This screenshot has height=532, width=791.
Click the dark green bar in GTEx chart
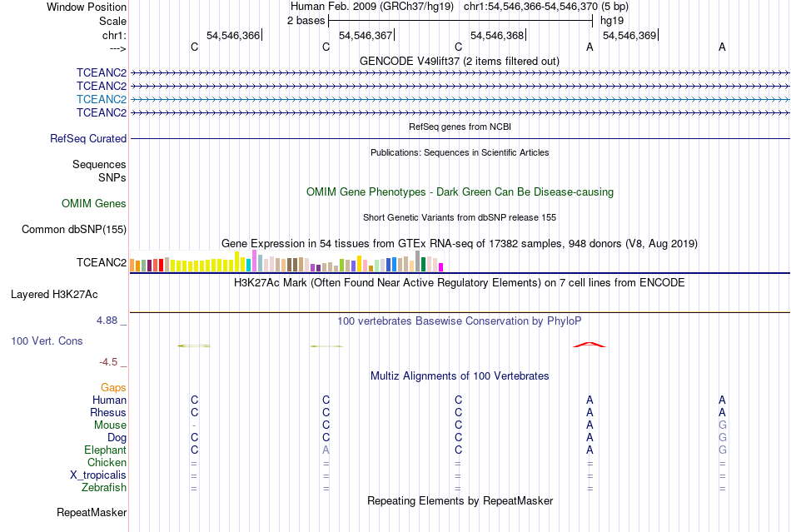(x=423, y=264)
